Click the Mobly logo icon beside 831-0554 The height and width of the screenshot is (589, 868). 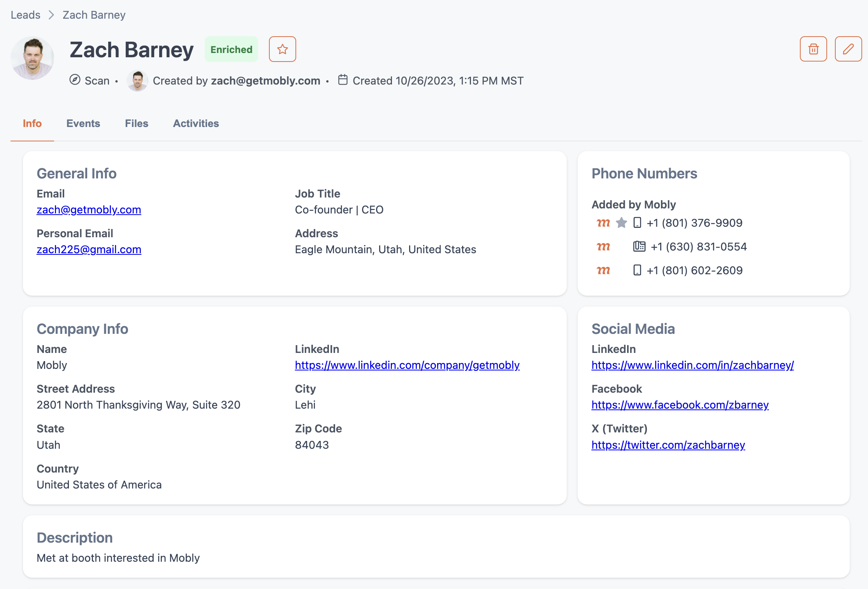tap(603, 247)
